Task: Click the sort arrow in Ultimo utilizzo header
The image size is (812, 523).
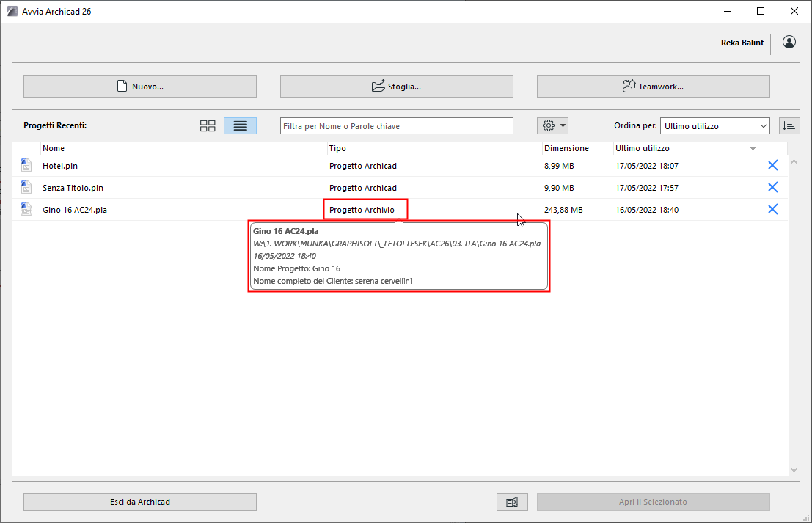Action: click(x=753, y=149)
